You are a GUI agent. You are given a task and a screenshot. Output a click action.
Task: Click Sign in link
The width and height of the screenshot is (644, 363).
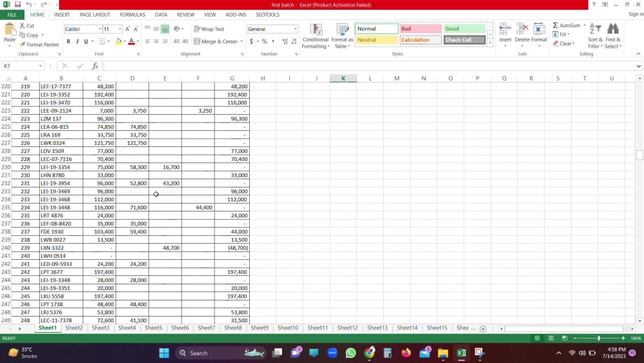coord(636,14)
